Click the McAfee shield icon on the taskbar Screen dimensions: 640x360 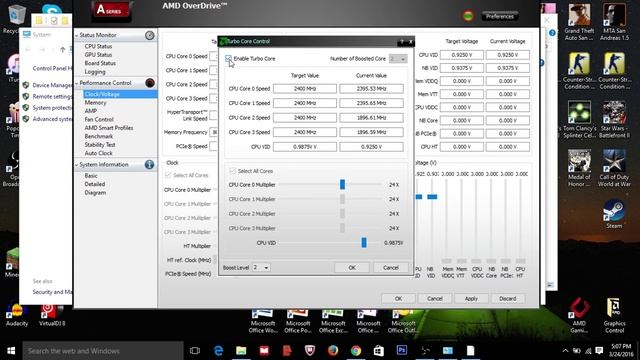(x=310, y=351)
